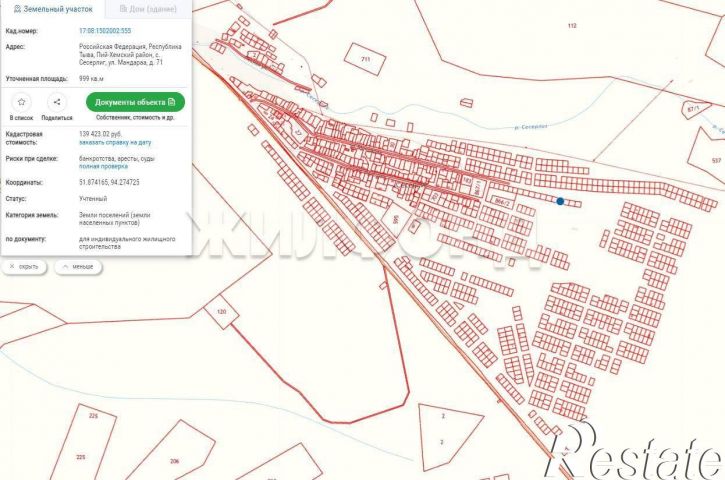Click map parcel labeled 537
Image resolution: width=725 pixels, height=480 pixels.
(716, 160)
